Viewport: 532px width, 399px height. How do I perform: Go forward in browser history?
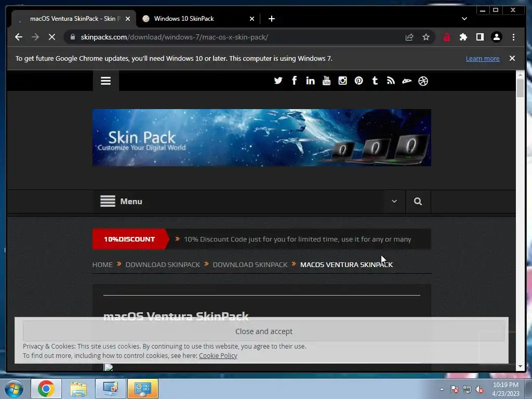(x=35, y=37)
